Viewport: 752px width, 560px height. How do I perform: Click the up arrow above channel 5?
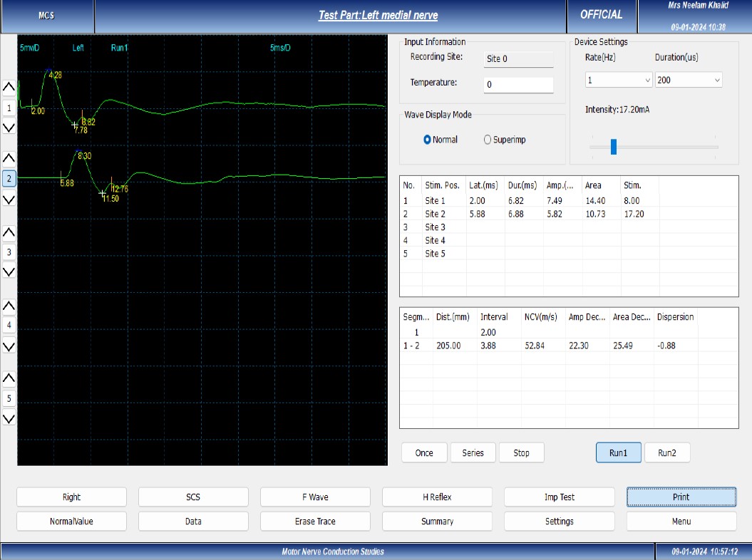tap(9, 378)
